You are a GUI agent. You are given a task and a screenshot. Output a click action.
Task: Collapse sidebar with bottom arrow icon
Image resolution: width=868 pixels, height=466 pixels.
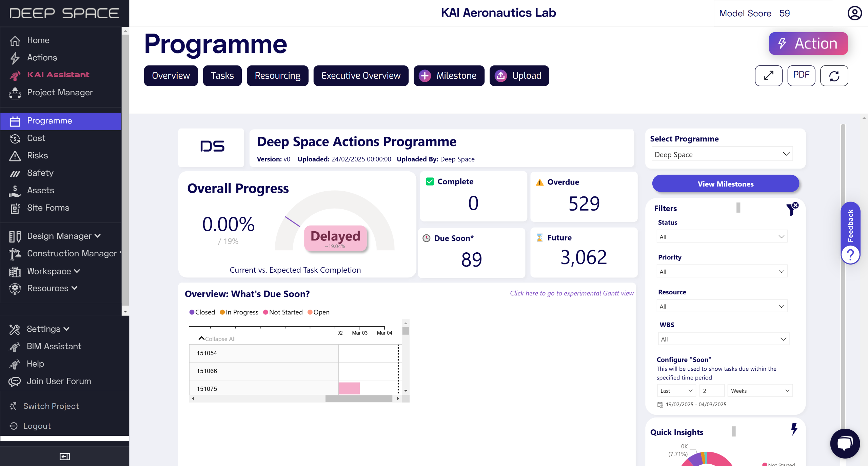click(64, 457)
